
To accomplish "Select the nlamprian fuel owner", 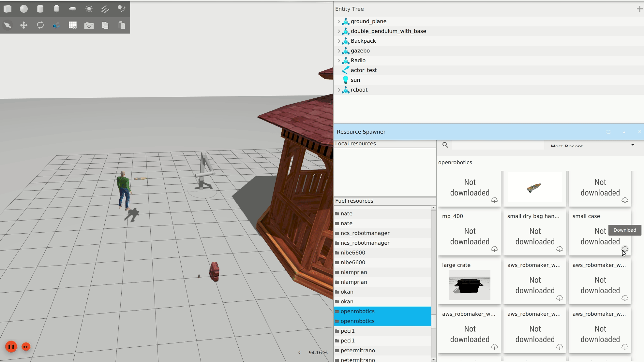I will pyautogui.click(x=354, y=272).
